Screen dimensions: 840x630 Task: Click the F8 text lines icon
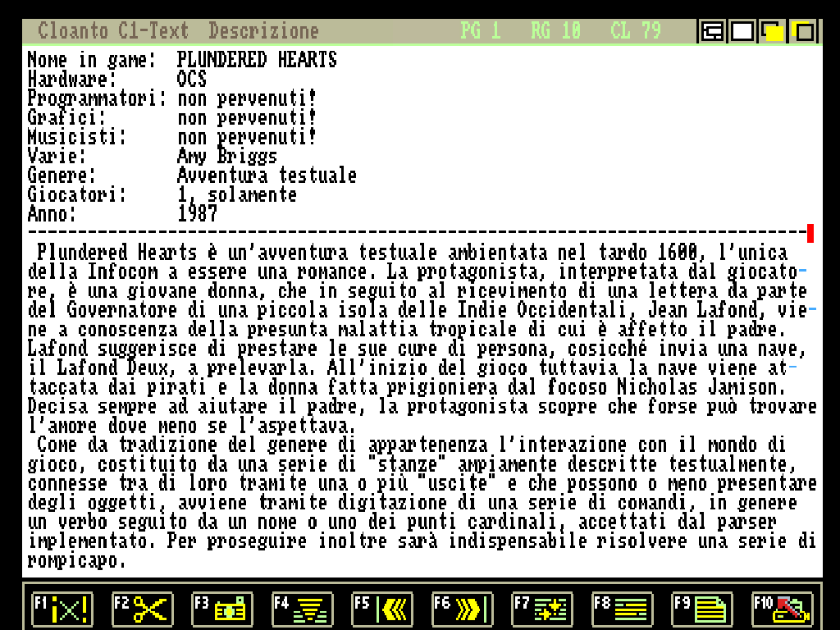pyautogui.click(x=623, y=609)
